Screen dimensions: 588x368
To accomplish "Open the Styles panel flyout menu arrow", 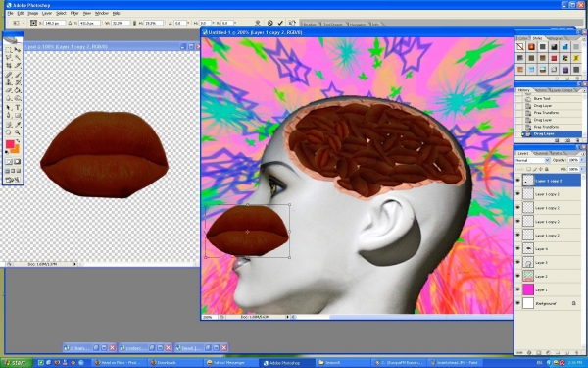I will (584, 38).
